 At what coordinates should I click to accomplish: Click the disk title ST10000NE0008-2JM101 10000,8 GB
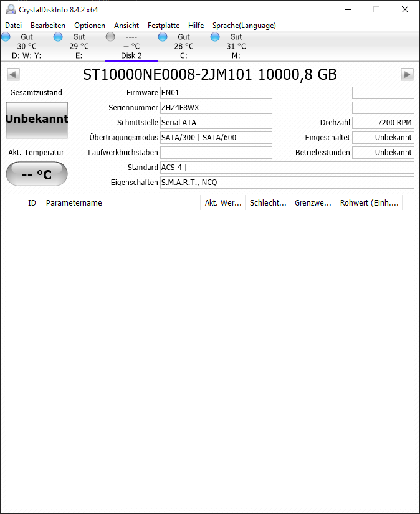210,75
